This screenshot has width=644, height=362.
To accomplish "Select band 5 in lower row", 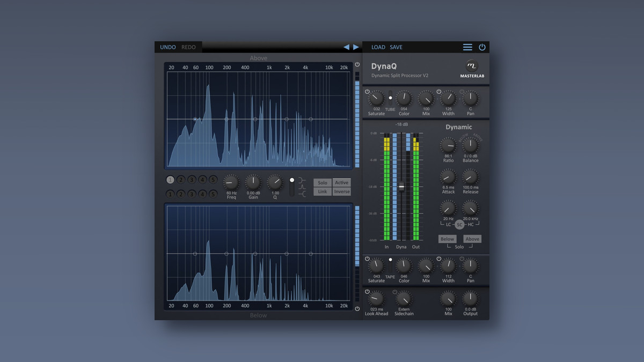I will click(x=213, y=194).
